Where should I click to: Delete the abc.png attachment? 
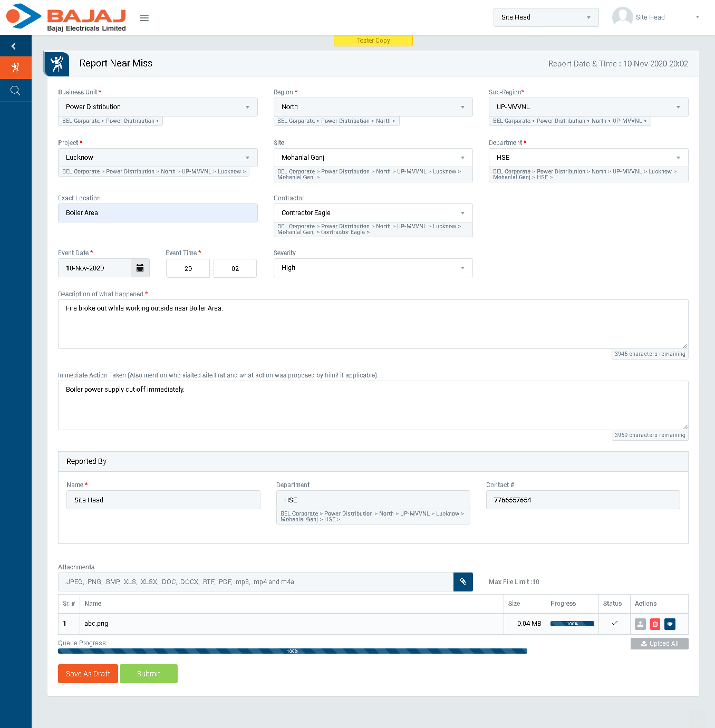tap(655, 624)
